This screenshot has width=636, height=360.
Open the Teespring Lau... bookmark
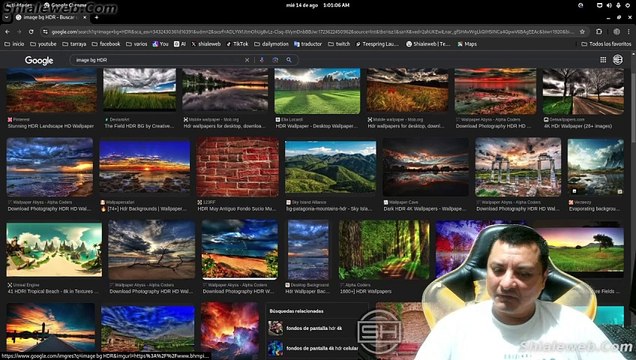point(377,44)
